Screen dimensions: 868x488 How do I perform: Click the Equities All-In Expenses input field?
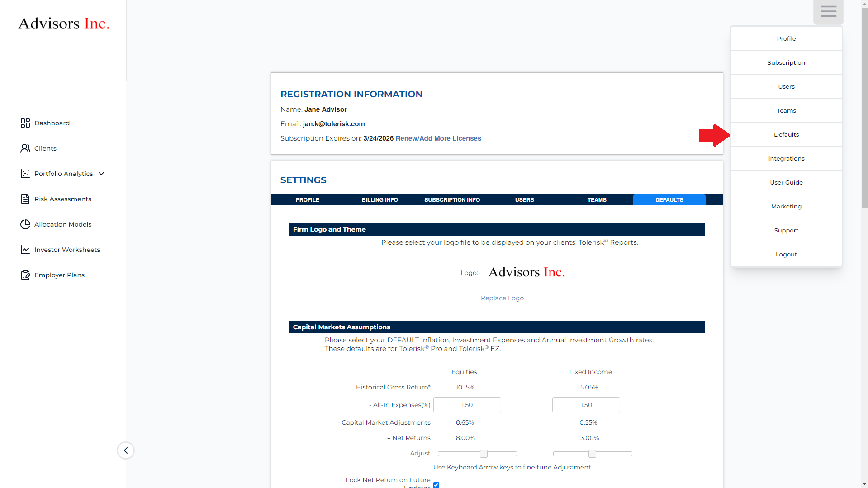point(467,405)
